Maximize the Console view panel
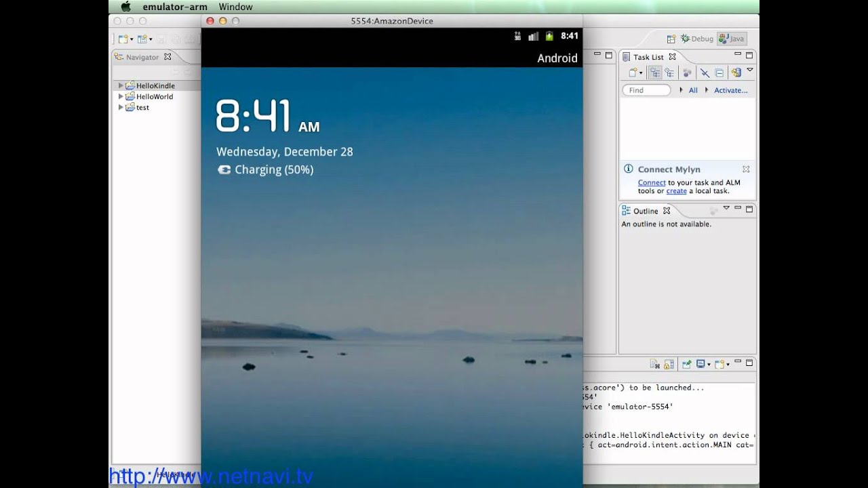The height and width of the screenshot is (488, 868). 749,363
